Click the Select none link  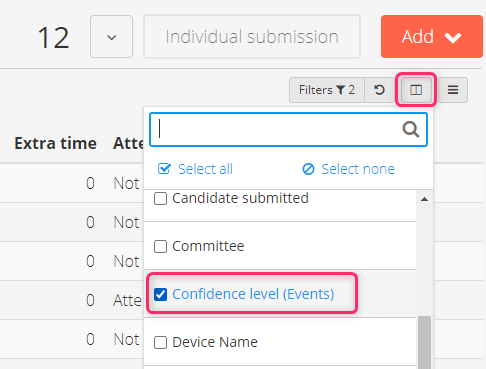pyautogui.click(x=358, y=169)
